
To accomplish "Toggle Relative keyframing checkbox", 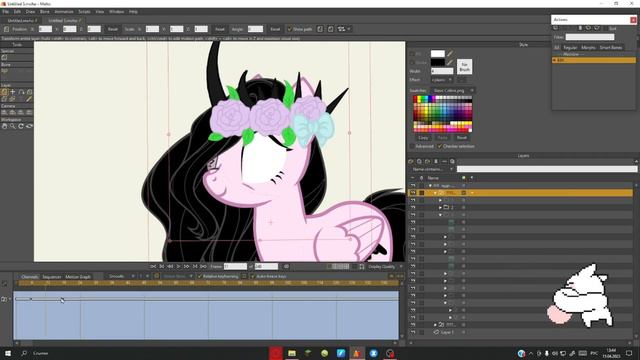I will pos(200,276).
